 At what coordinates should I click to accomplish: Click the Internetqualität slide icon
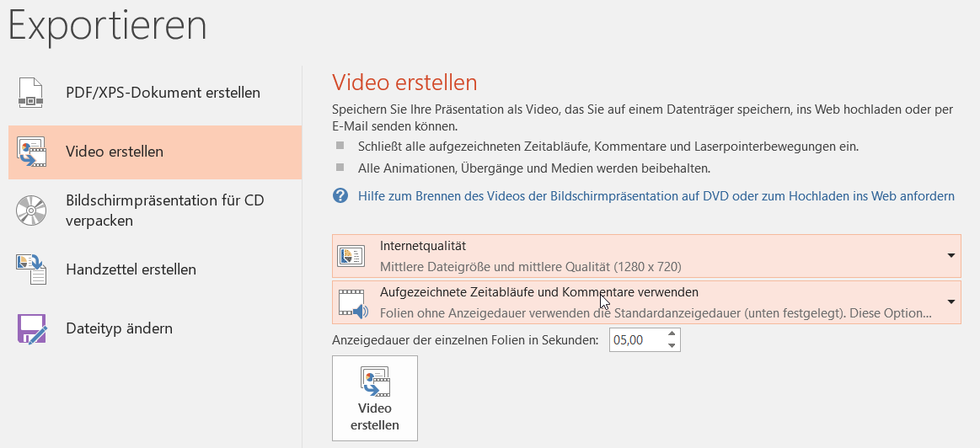[351, 257]
